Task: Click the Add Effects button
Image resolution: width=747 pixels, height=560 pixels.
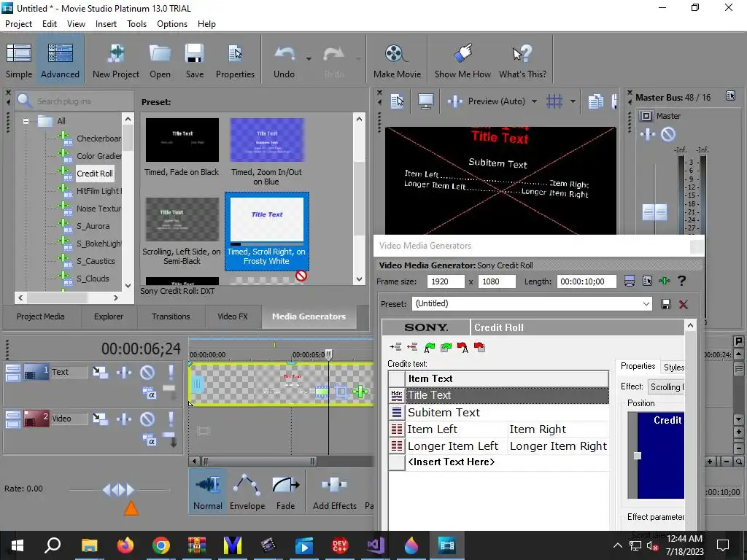Action: click(334, 494)
